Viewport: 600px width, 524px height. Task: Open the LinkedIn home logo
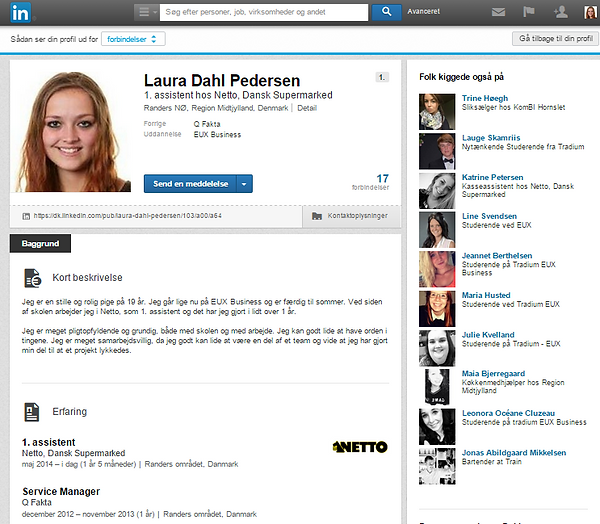pyautogui.click(x=20, y=12)
